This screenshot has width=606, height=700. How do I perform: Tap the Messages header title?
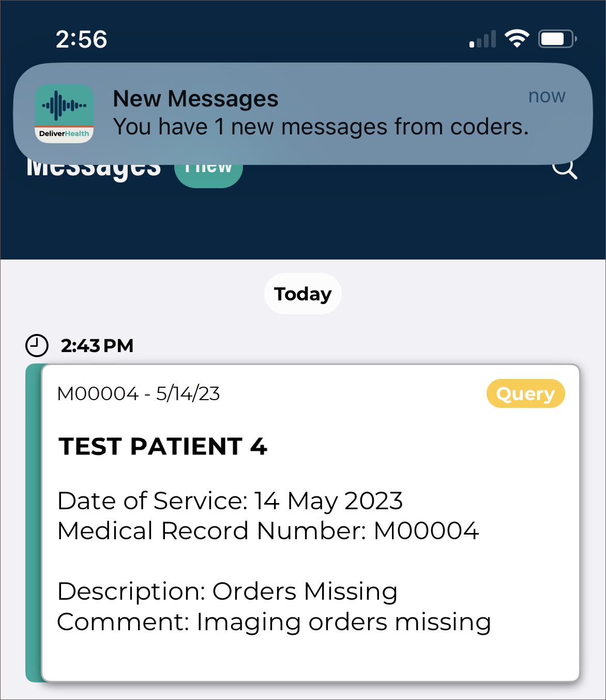94,170
